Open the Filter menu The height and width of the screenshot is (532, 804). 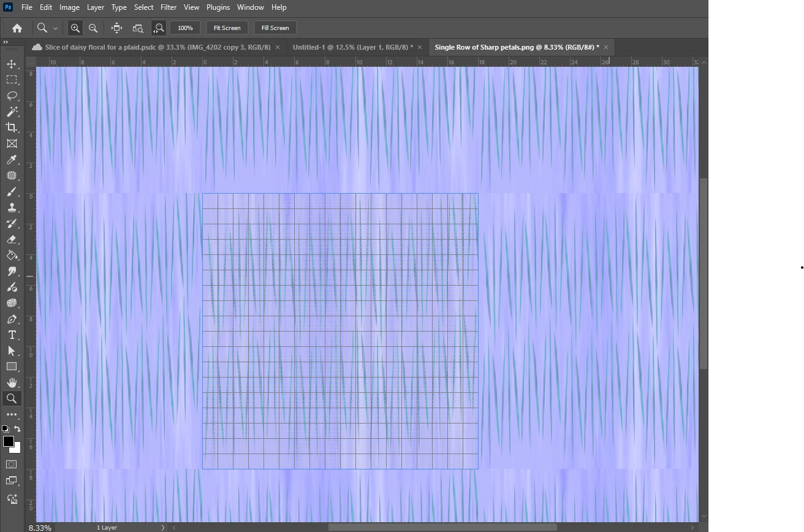tap(169, 7)
